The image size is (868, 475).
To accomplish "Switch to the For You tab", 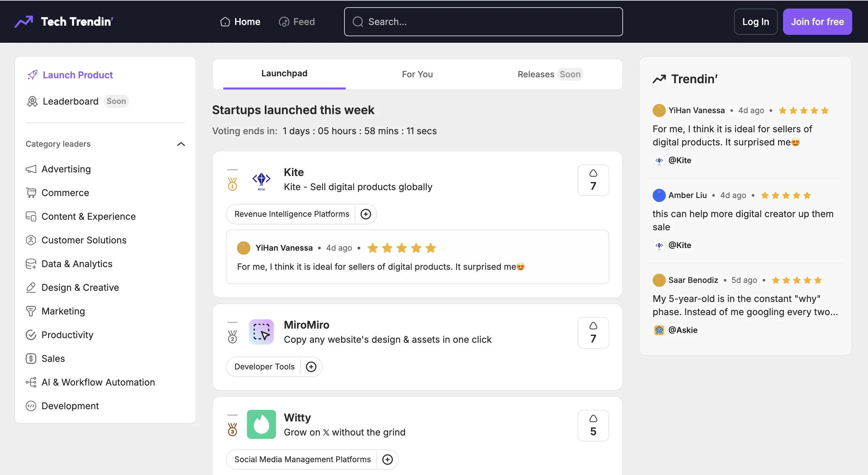I will [417, 74].
